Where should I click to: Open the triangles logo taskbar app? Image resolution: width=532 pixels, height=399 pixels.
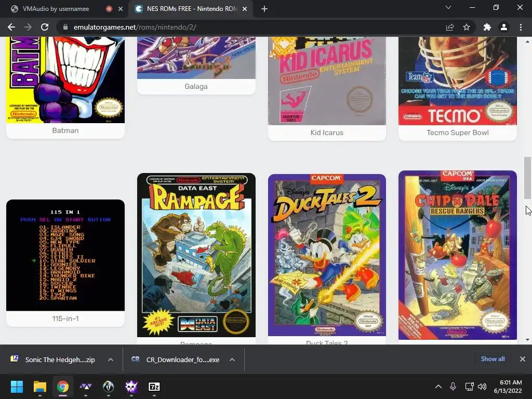pyautogui.click(x=86, y=387)
